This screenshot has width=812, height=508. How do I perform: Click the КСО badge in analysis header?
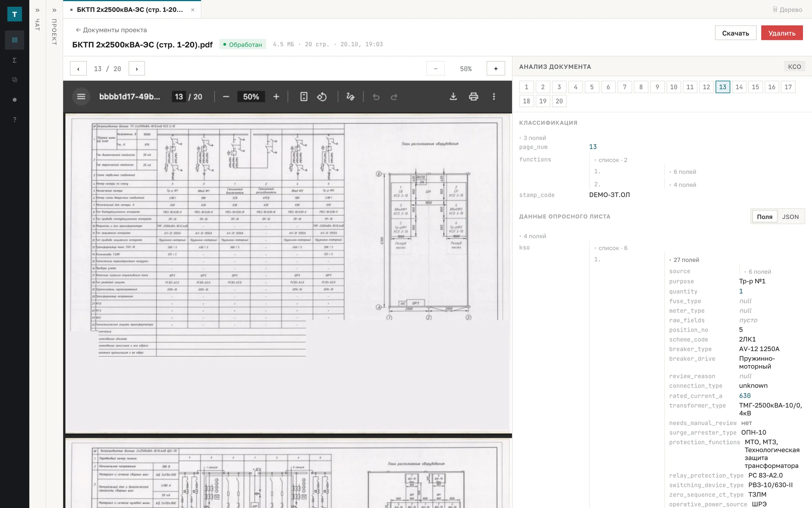[x=794, y=67]
